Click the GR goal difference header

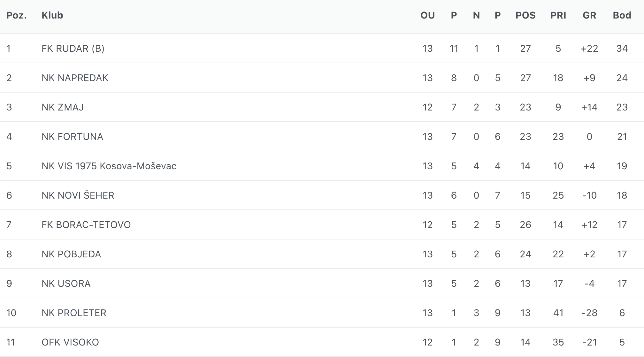click(x=589, y=15)
